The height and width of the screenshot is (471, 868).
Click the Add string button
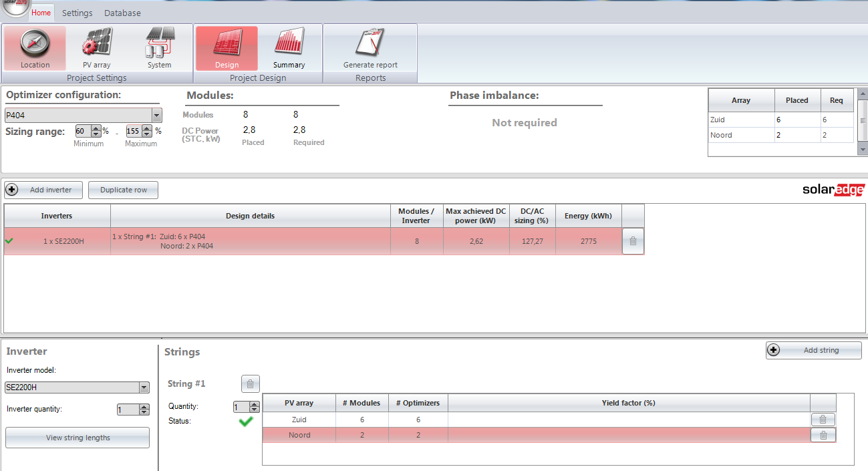(x=813, y=350)
